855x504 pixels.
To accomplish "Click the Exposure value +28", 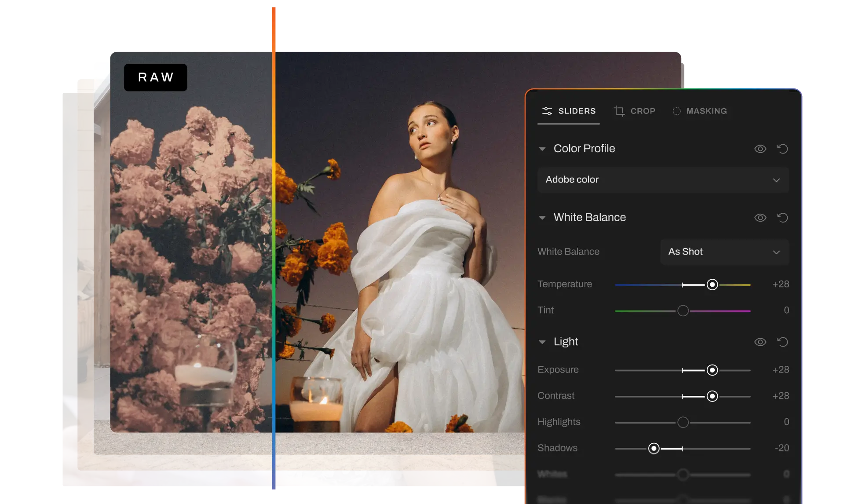I will click(x=781, y=370).
